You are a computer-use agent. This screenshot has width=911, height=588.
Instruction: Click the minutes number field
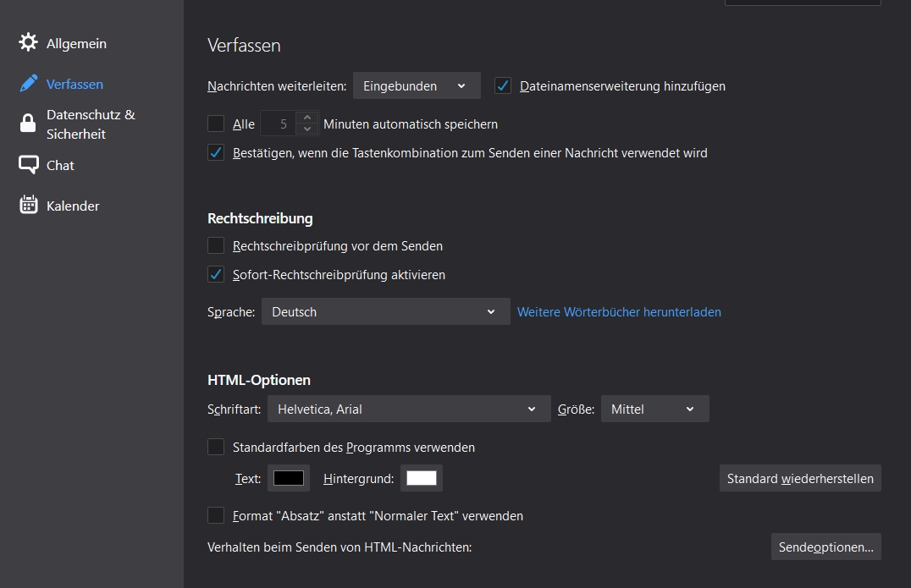pos(279,124)
